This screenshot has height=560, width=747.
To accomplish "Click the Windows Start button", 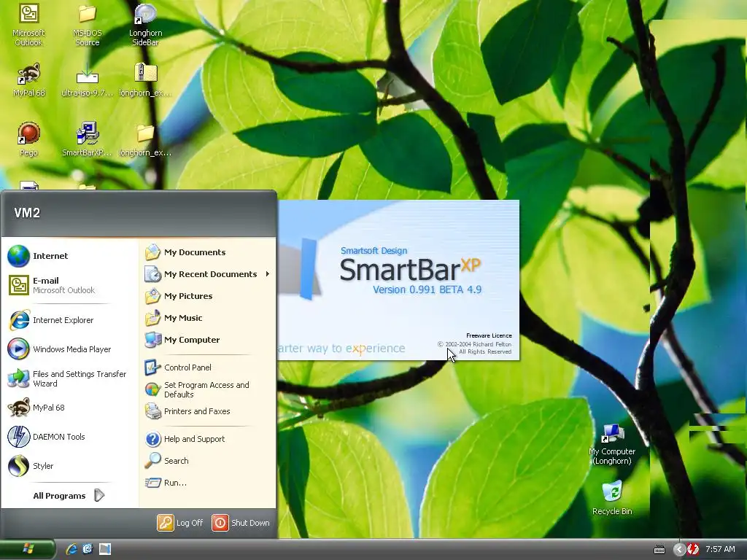I will pos(28,549).
